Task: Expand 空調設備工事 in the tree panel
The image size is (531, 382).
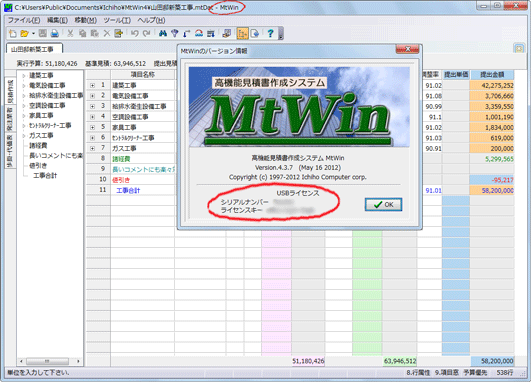Action: coord(24,106)
